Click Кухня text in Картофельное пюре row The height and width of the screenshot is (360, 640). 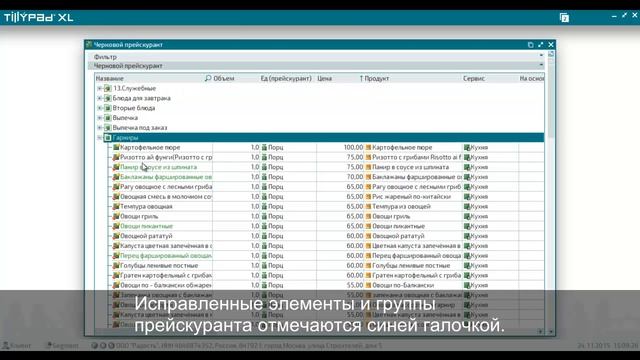pos(479,147)
